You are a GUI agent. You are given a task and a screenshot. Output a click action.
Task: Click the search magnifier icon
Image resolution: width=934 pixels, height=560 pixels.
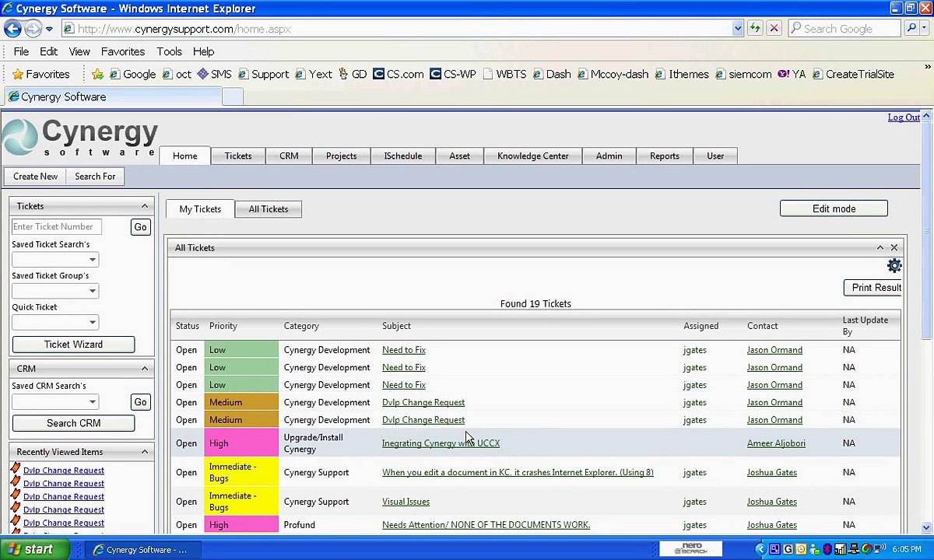(x=911, y=29)
